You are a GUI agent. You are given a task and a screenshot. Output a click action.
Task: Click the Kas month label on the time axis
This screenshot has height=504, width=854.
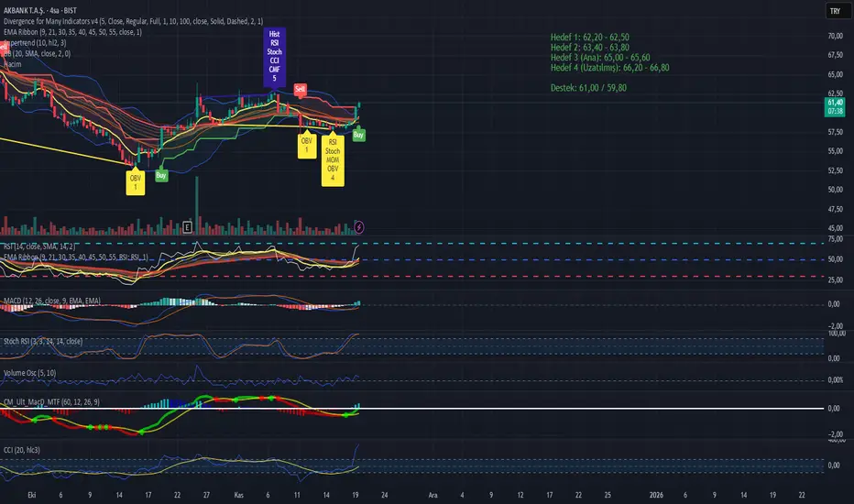[x=238, y=495]
